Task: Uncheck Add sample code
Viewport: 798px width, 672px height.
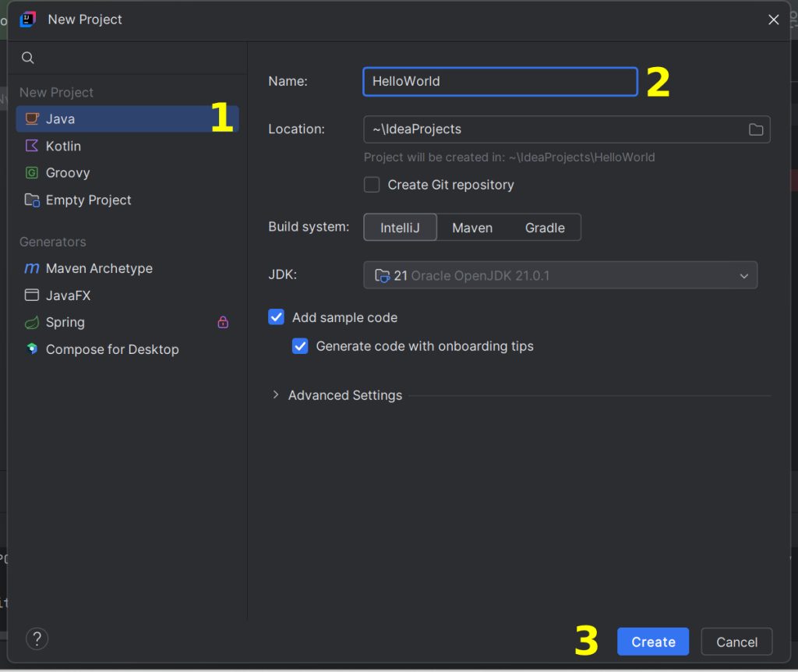Action: click(277, 317)
